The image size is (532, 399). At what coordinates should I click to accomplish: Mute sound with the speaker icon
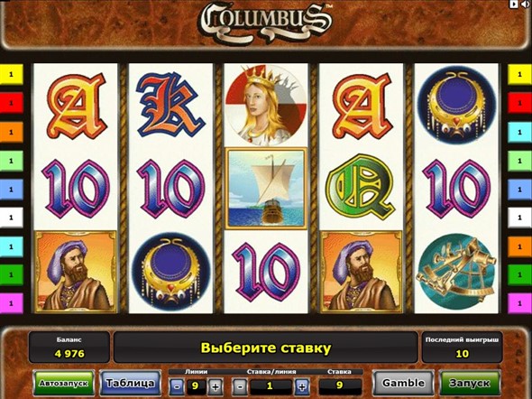click(526, 5)
